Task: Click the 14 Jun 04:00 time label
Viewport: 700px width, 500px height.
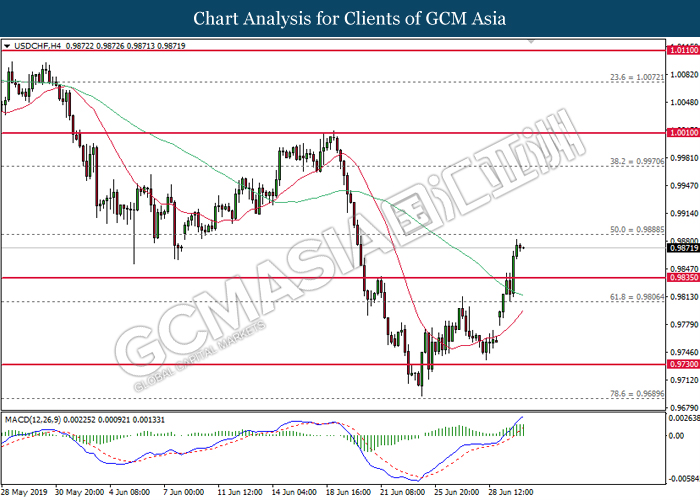Action: pos(294,492)
